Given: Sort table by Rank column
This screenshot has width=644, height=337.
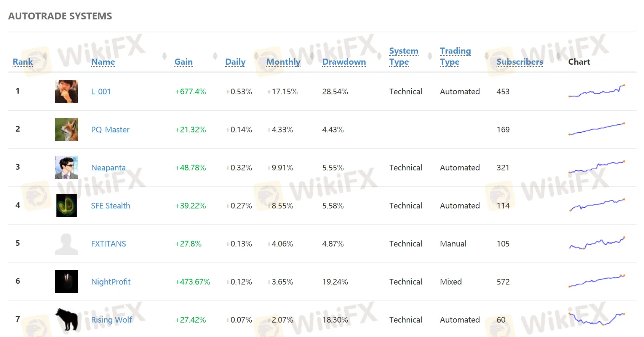Looking at the screenshot, I should pyautogui.click(x=23, y=62).
